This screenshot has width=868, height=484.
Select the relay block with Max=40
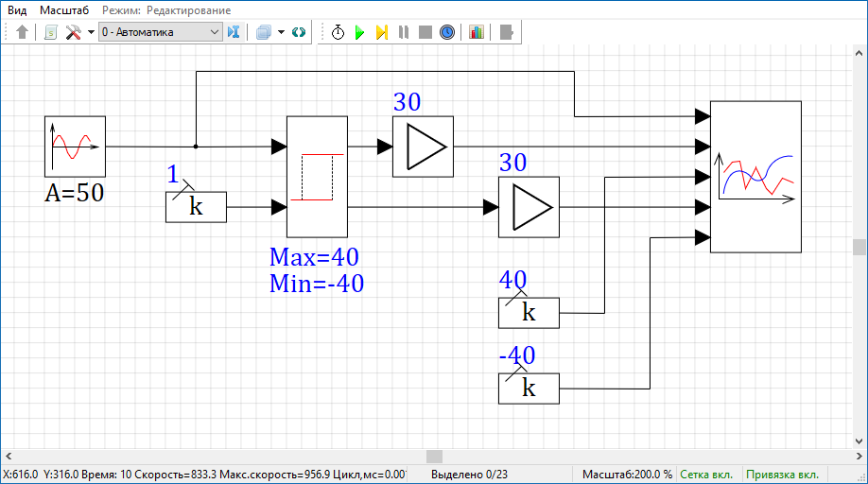317,177
